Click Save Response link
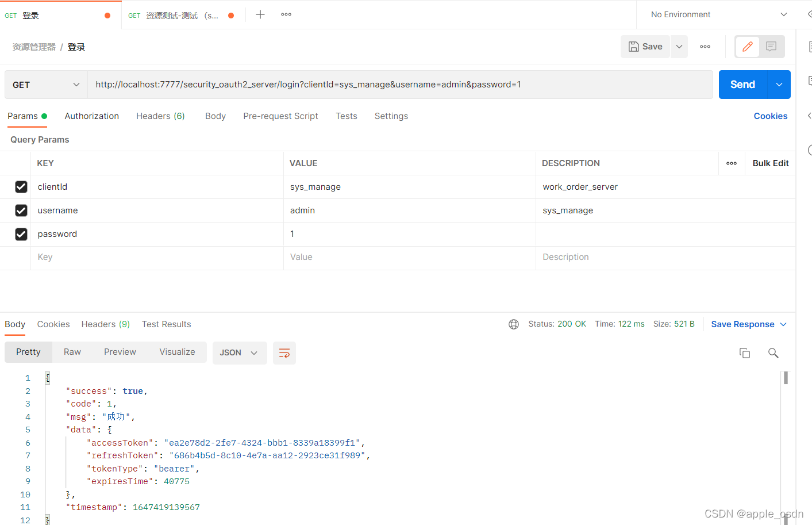The width and height of the screenshot is (812, 525). pyautogui.click(x=742, y=324)
